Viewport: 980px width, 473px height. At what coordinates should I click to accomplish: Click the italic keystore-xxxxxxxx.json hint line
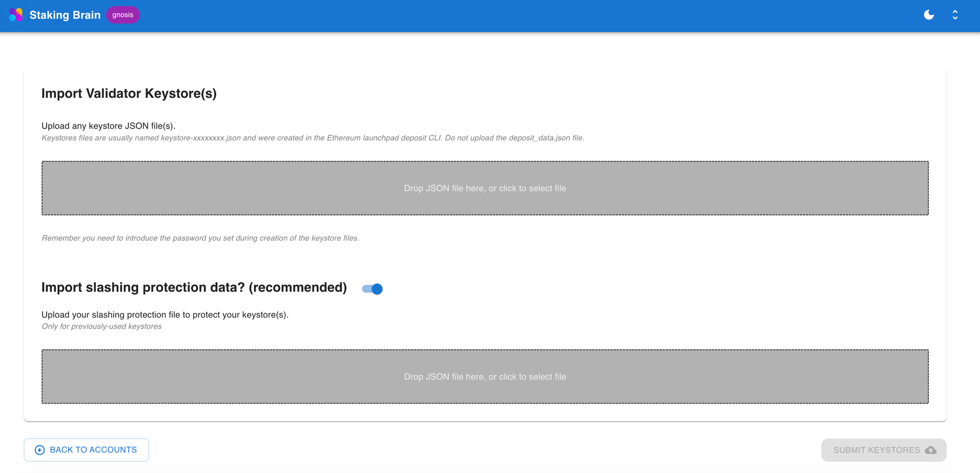(x=313, y=138)
